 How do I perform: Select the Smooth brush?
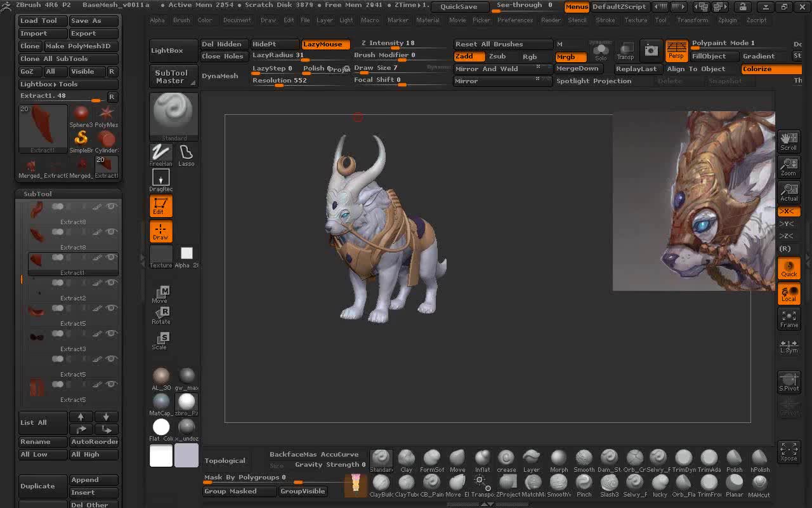(x=584, y=460)
